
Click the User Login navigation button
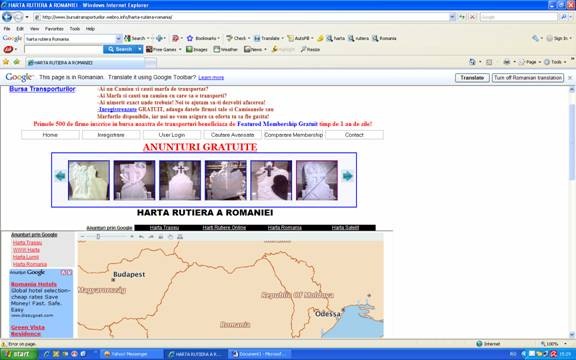(x=172, y=135)
